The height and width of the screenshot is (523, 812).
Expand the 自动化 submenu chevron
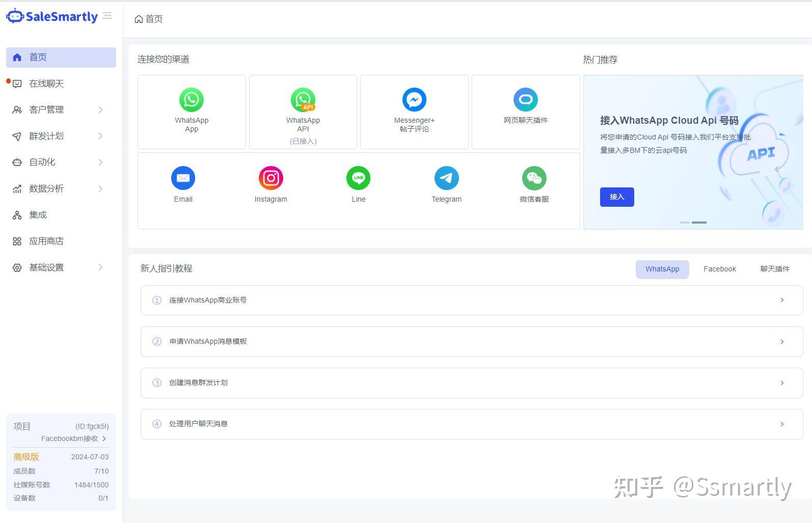[100, 162]
